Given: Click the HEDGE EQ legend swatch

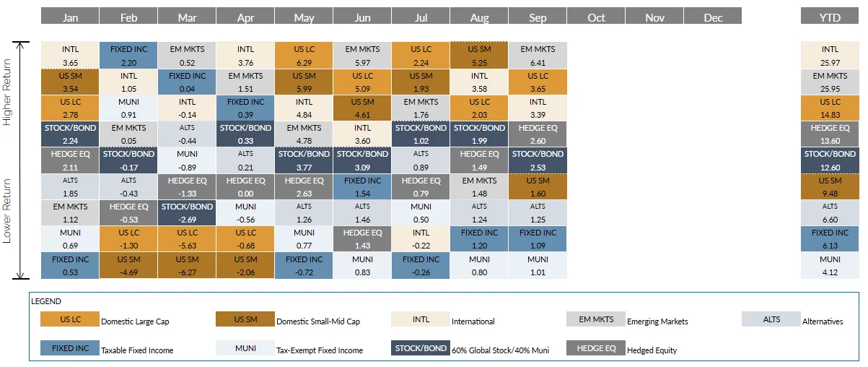Looking at the screenshot, I should (x=595, y=348).
